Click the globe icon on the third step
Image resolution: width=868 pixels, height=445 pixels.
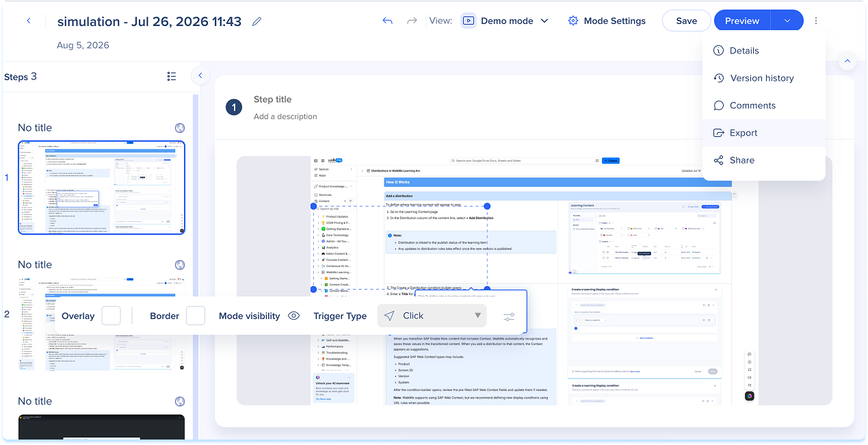180,402
